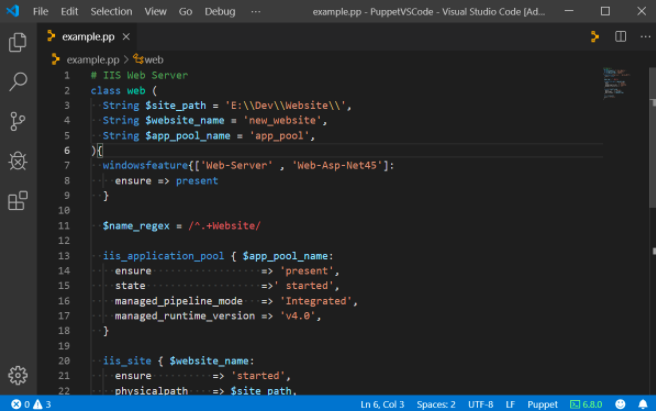Click the 'Integrated' string value
The width and height of the screenshot is (656, 414).
316,301
